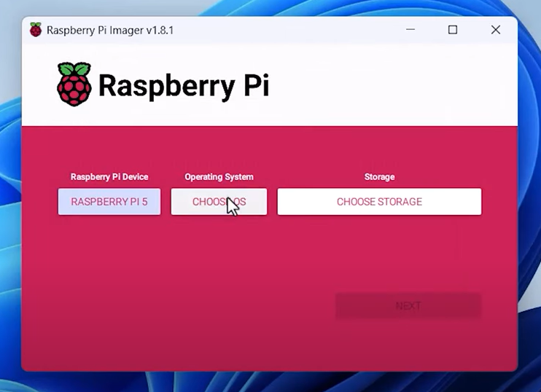
Task: Click the "Operating System" label
Action: (219, 177)
